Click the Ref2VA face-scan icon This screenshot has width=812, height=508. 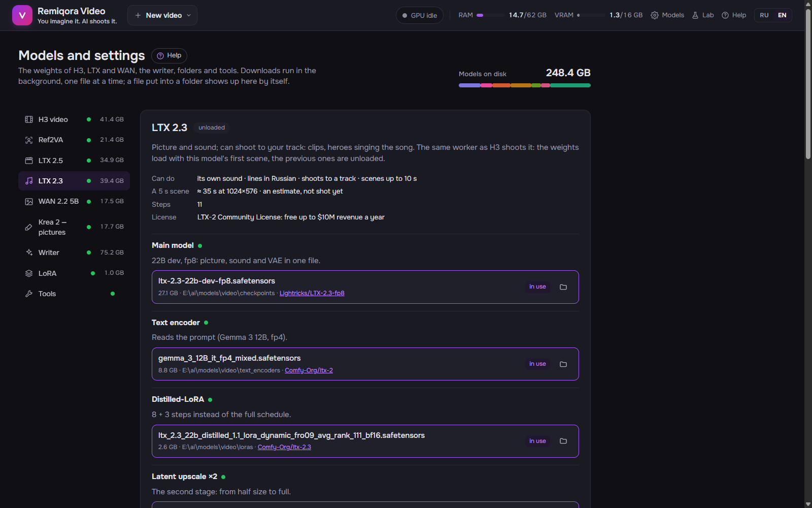click(29, 140)
